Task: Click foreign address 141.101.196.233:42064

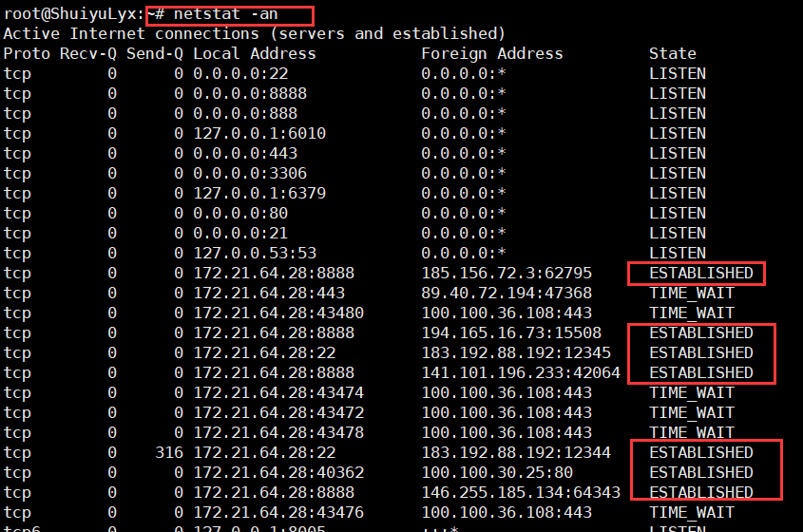Action: point(521,373)
